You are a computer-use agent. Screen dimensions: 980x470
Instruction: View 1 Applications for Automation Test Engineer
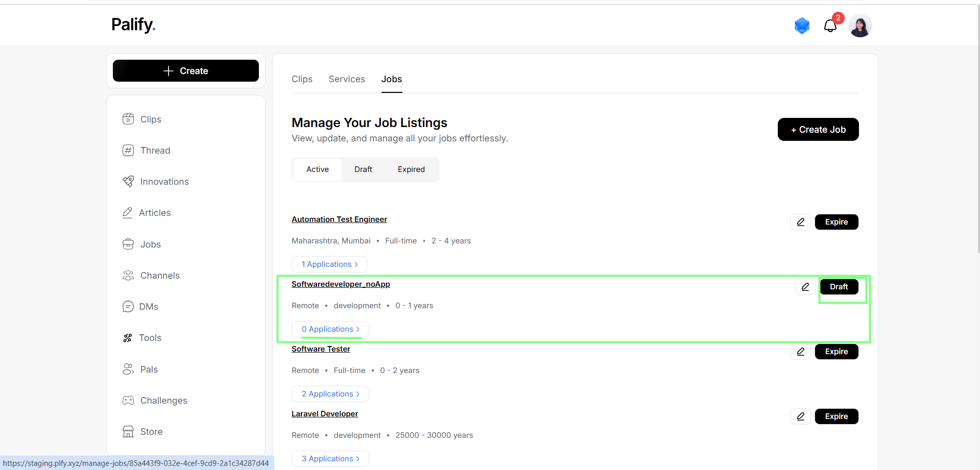click(329, 264)
